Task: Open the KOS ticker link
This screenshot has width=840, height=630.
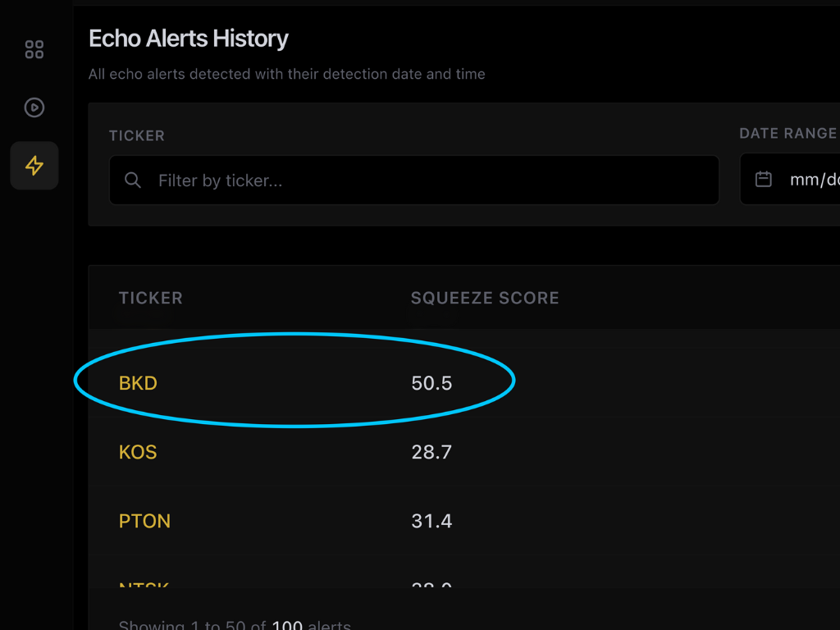Action: 138,452
